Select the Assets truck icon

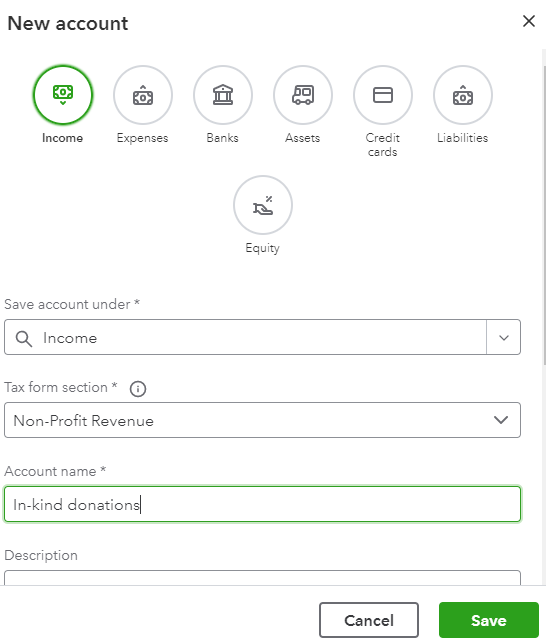(303, 95)
